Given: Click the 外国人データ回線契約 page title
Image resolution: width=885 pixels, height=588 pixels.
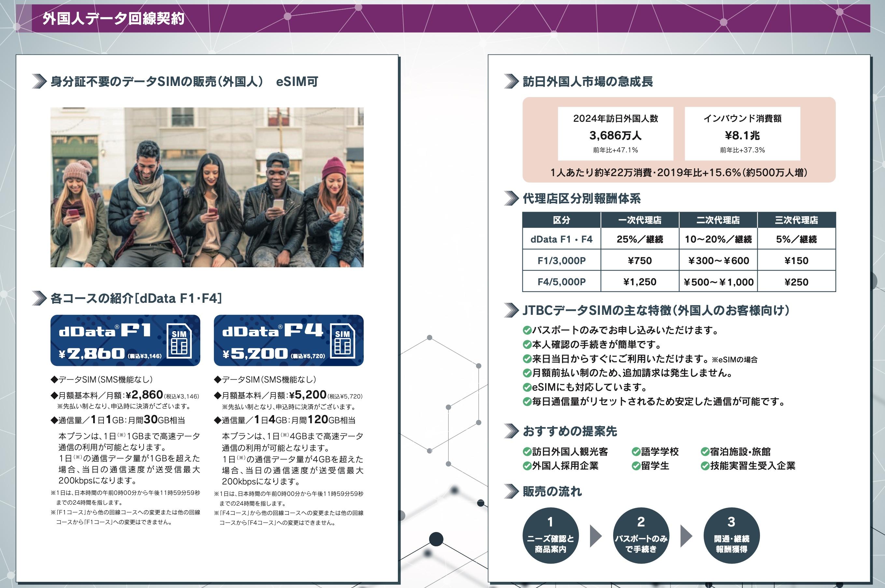Looking at the screenshot, I should point(113,18).
